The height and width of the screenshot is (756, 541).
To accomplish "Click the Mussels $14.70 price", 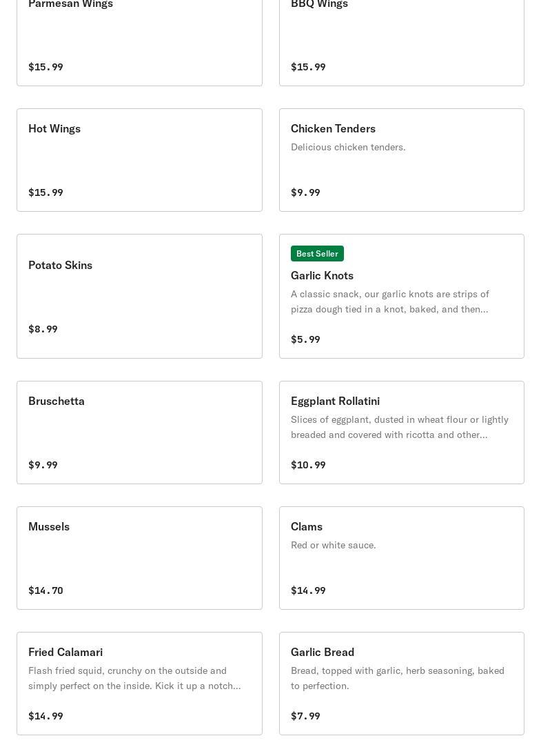I will [45, 590].
